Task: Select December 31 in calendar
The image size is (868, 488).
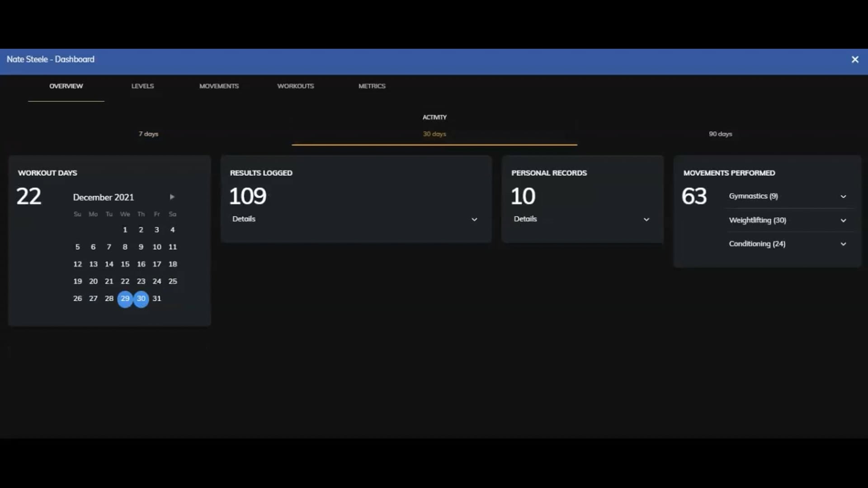Action: click(156, 298)
